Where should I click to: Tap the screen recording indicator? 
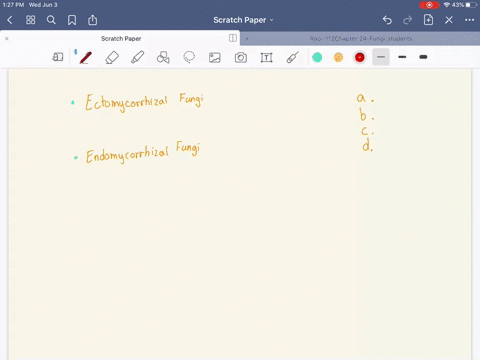(x=429, y=5)
